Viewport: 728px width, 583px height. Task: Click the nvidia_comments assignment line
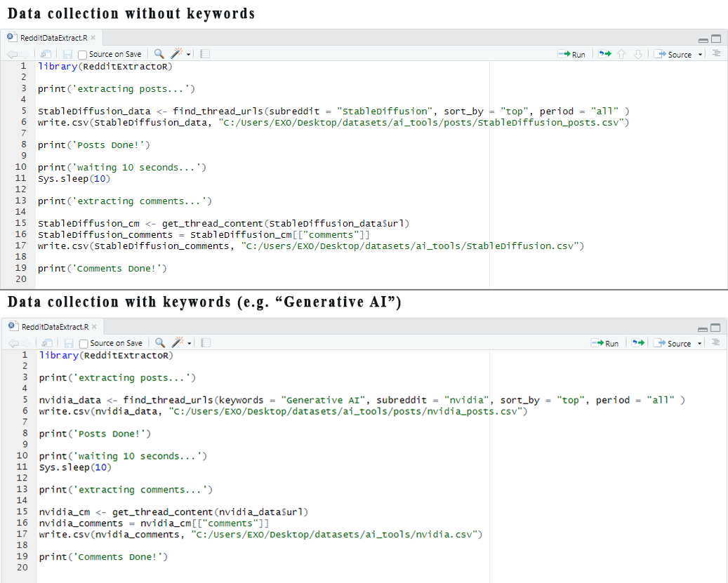click(x=154, y=523)
